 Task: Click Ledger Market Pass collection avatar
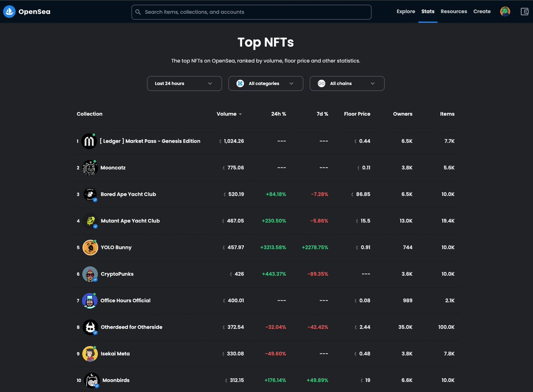(x=90, y=141)
